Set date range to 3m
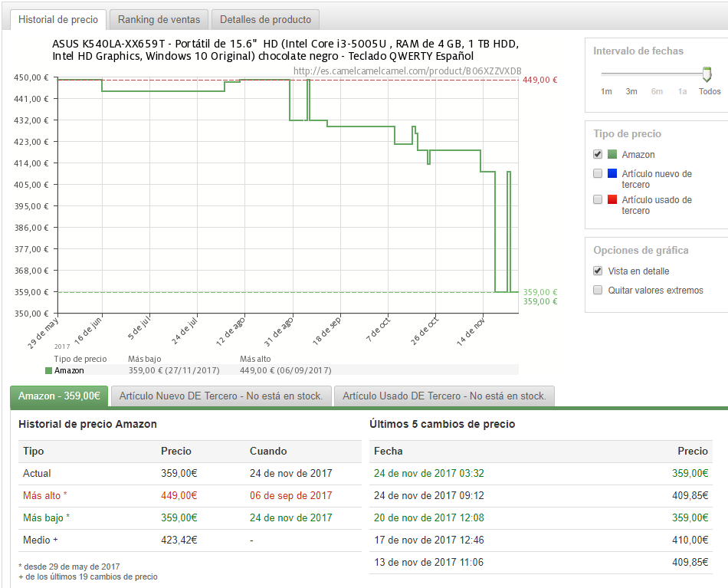Viewport: 728px width, 588px height. pyautogui.click(x=631, y=91)
